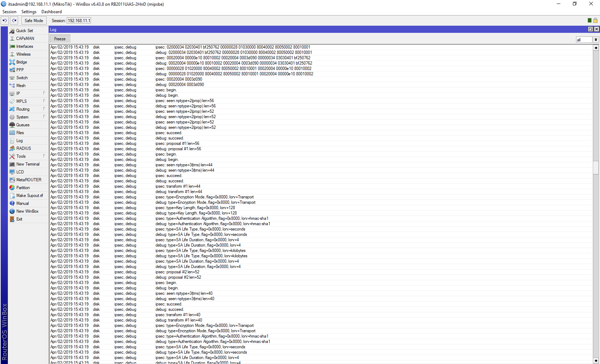The image size is (600, 364).
Task: Select log row 'debug: proposal #2 len=52'
Action: [x=321, y=277]
